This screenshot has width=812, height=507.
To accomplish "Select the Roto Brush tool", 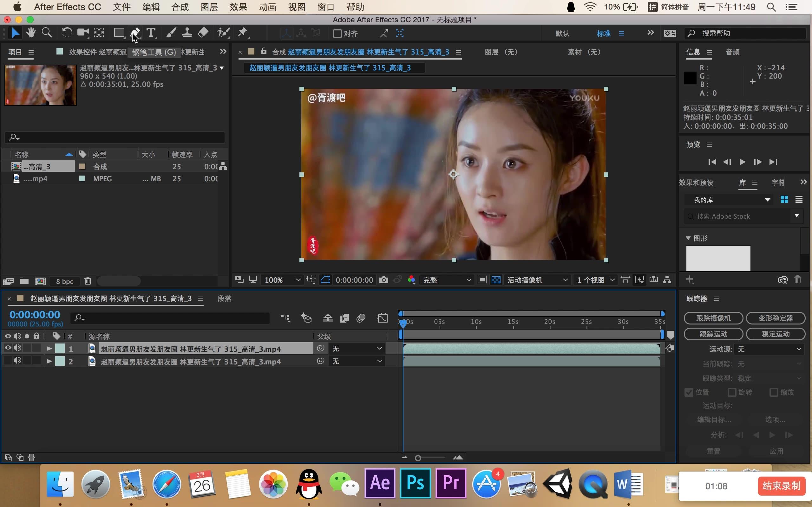I will 224,33.
